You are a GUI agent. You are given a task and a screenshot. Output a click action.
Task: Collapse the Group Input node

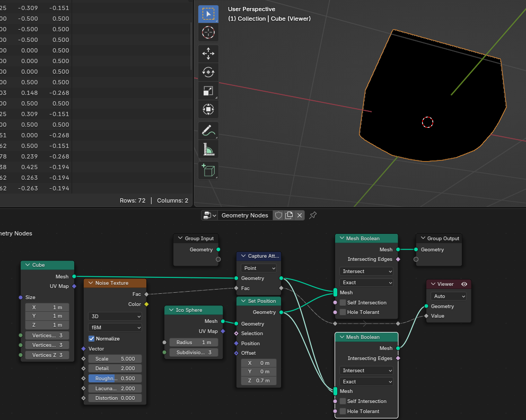click(x=180, y=238)
